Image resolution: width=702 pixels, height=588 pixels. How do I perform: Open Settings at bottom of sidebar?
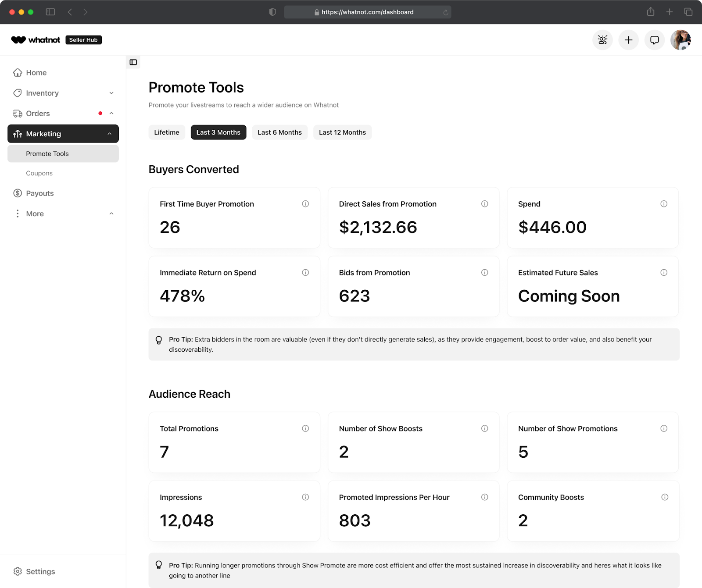(40, 571)
